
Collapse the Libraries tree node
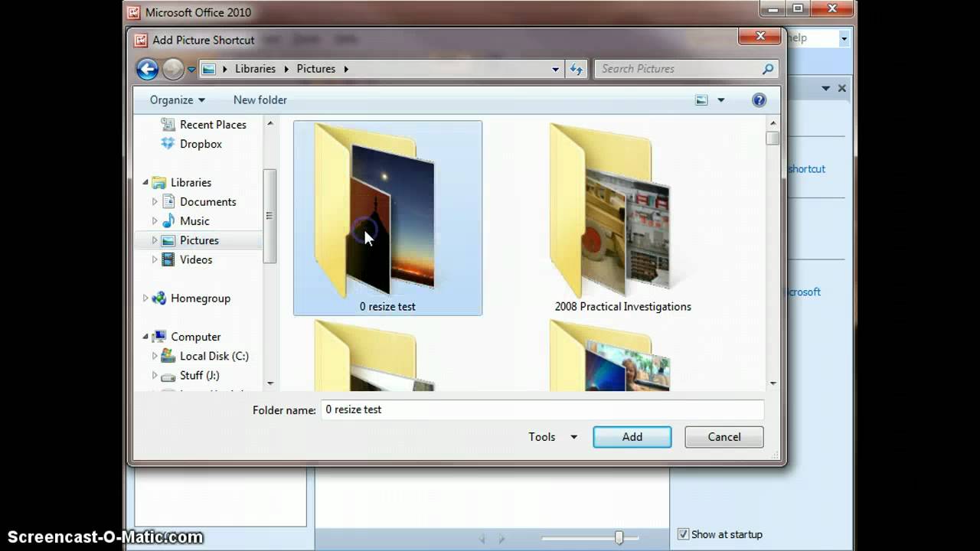(x=145, y=182)
